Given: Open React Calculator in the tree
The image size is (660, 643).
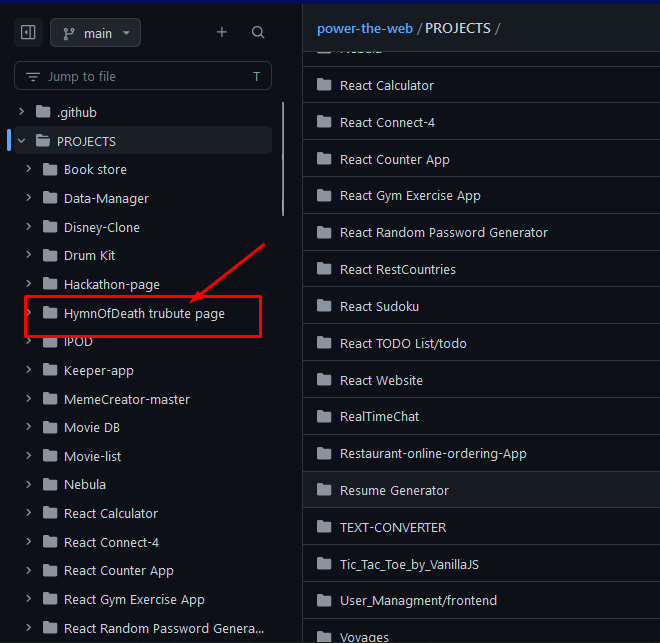Looking at the screenshot, I should 111,513.
